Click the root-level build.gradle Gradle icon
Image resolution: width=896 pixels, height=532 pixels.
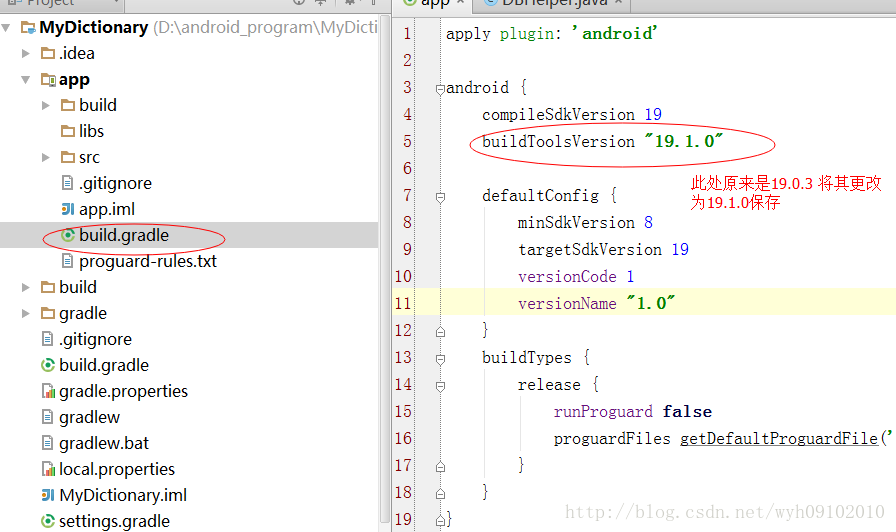(48, 365)
